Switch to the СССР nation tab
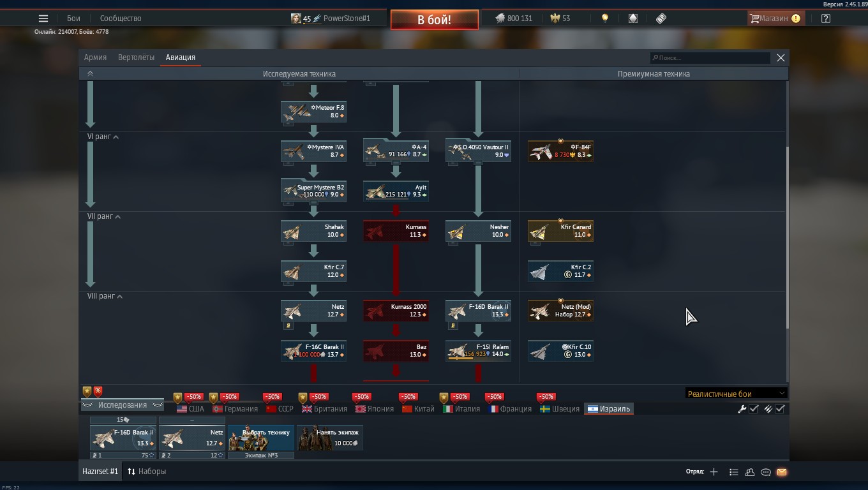868x490 pixels. coord(280,409)
